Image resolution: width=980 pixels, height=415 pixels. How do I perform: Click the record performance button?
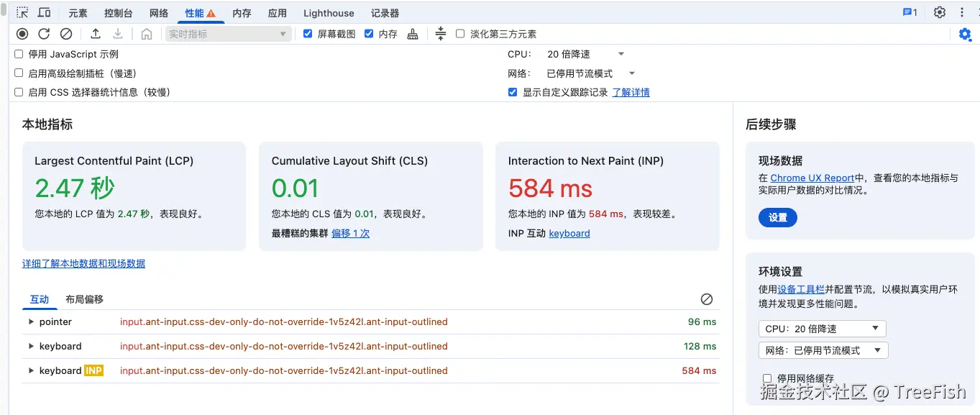pos(22,34)
